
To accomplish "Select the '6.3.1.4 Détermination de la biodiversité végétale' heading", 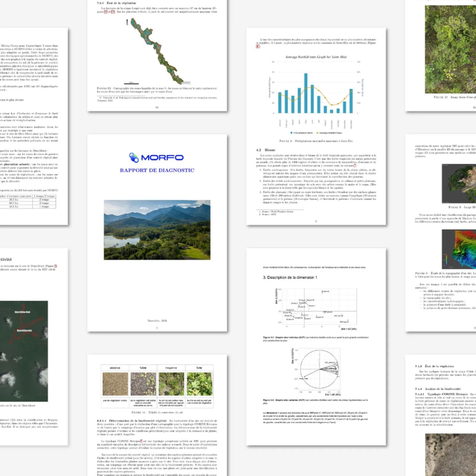I will [x=132, y=421].
